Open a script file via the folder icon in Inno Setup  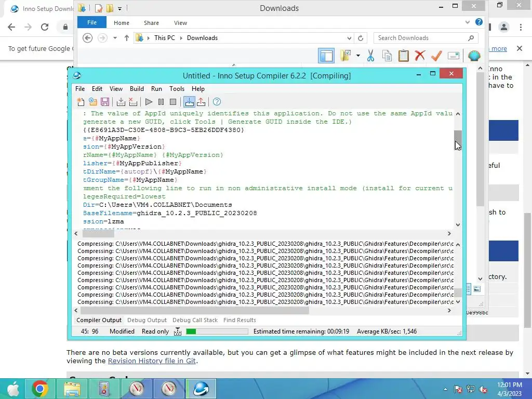tap(93, 102)
